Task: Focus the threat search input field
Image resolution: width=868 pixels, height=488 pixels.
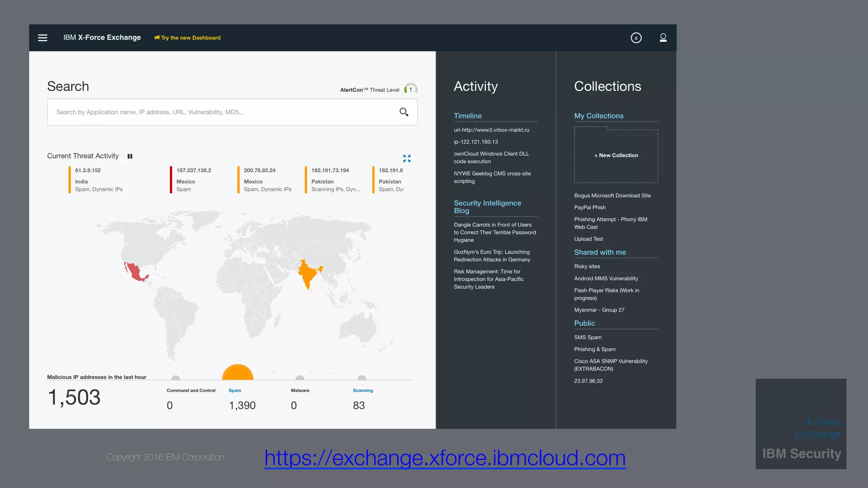Action: [x=232, y=112]
